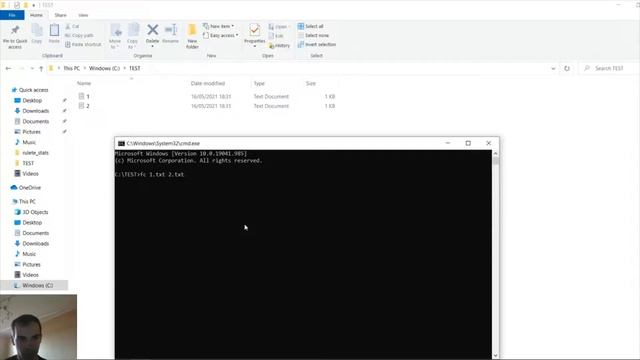Click the Cut command

point(72,26)
